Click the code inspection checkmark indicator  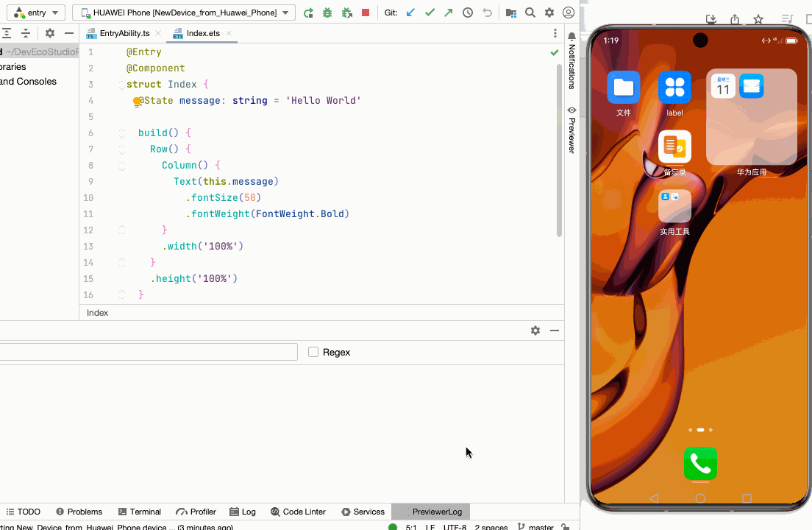(554, 52)
